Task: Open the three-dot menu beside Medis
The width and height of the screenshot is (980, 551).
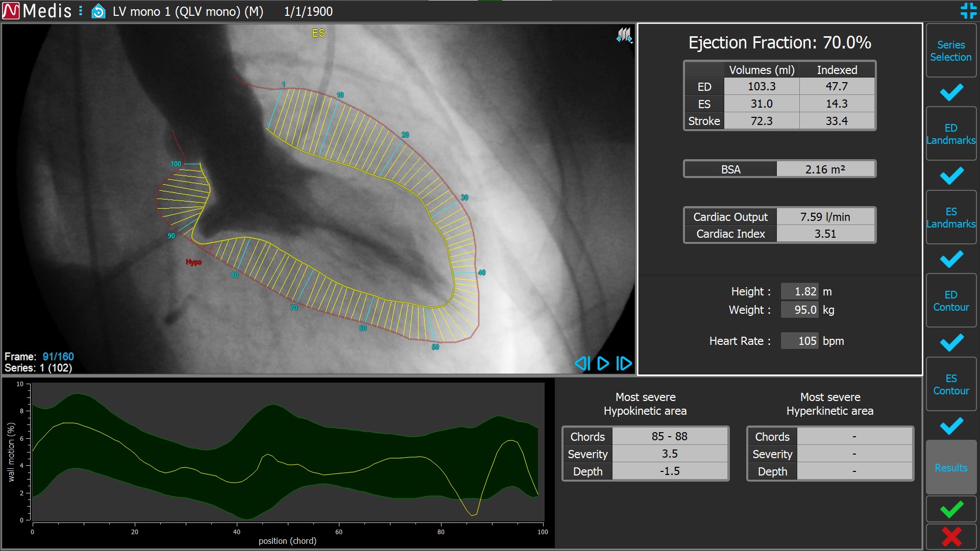Action: coord(81,11)
